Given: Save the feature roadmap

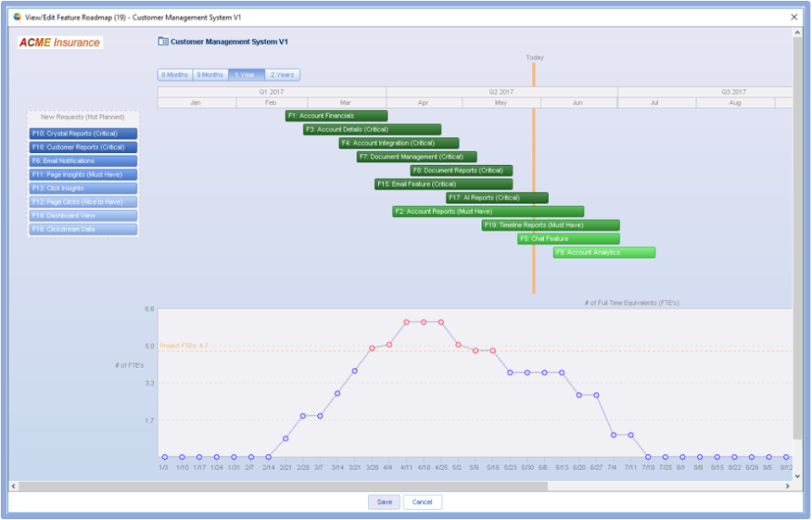Looking at the screenshot, I should (384, 502).
